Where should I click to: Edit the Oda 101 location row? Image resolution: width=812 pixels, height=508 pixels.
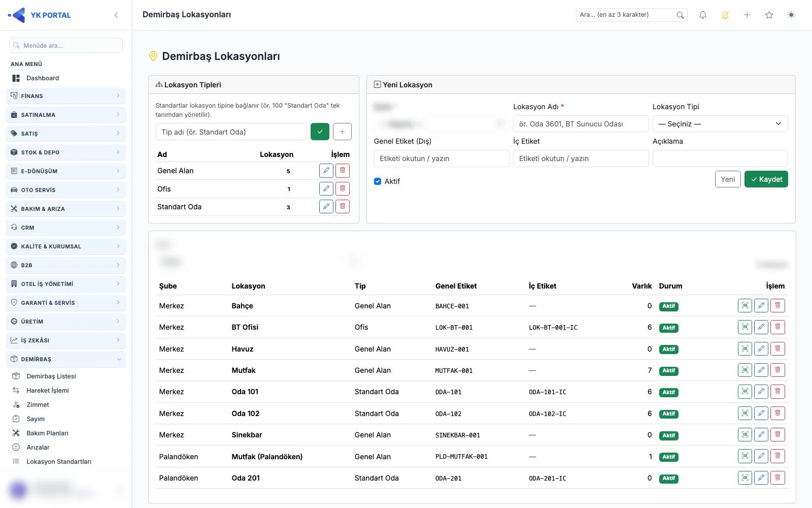click(761, 392)
